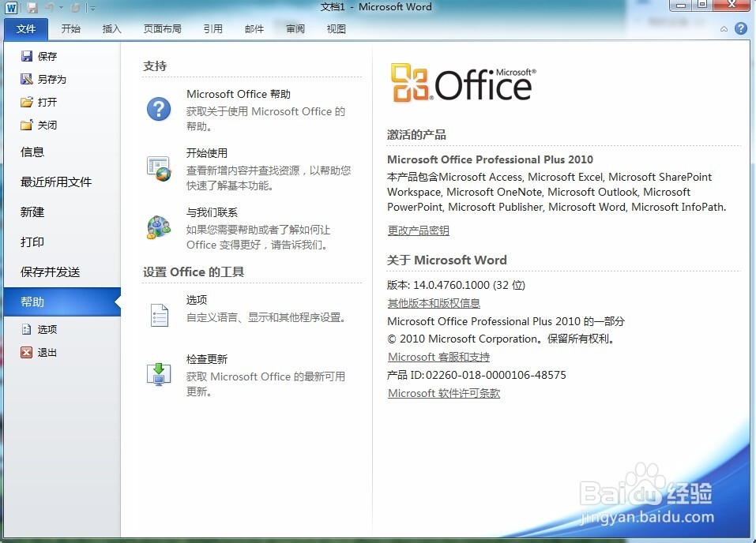The image size is (756, 543).
Task: Click the Word application icon in title bar
Action: coord(10,8)
